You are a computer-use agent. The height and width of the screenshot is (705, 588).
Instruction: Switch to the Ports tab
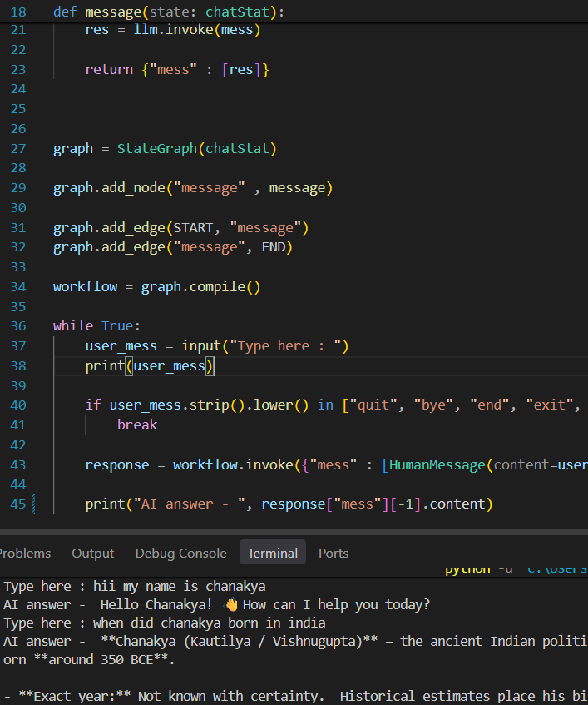click(x=334, y=553)
